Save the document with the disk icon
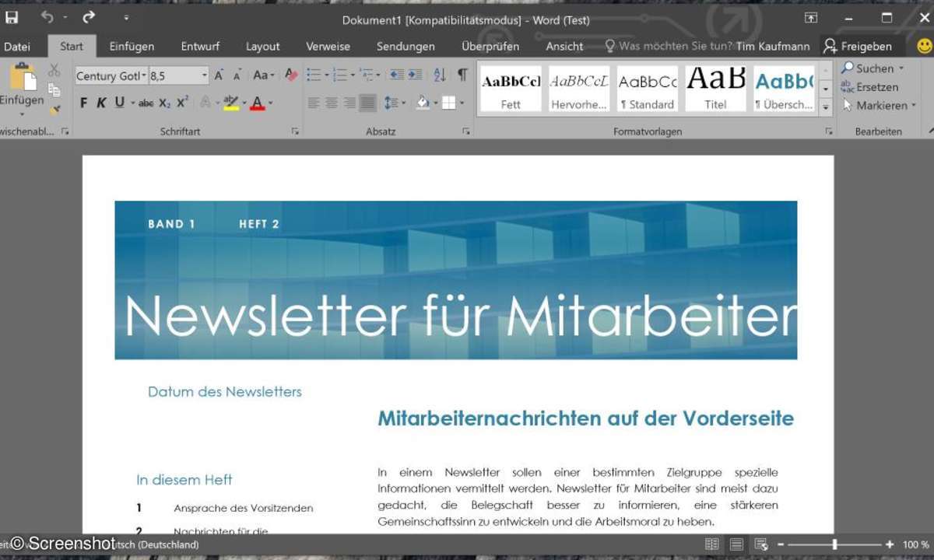This screenshot has height=560, width=934. tap(12, 17)
